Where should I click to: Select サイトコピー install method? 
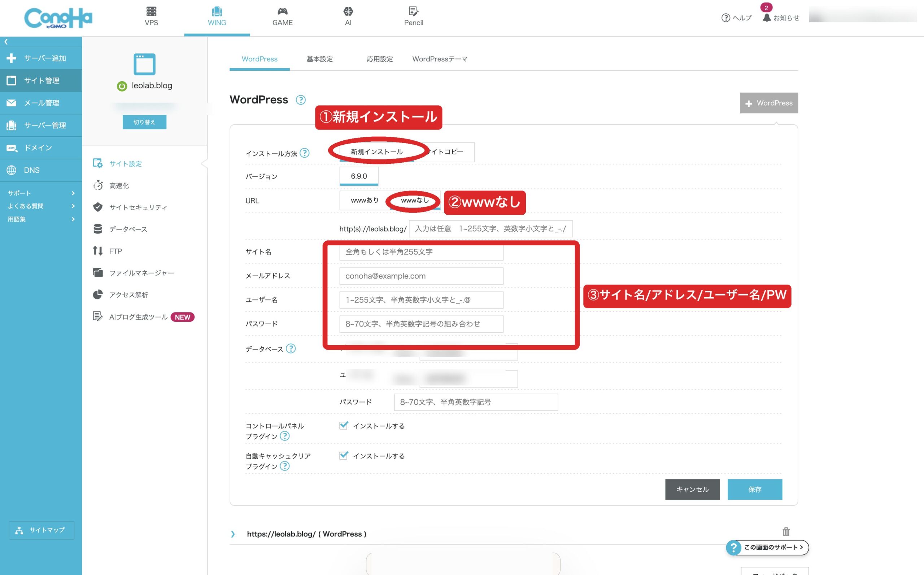444,152
